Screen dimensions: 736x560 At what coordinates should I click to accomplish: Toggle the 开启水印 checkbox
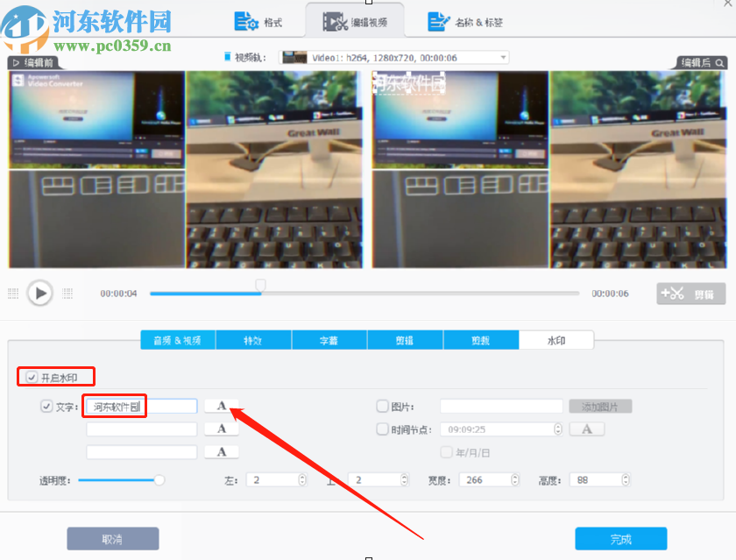(x=32, y=377)
